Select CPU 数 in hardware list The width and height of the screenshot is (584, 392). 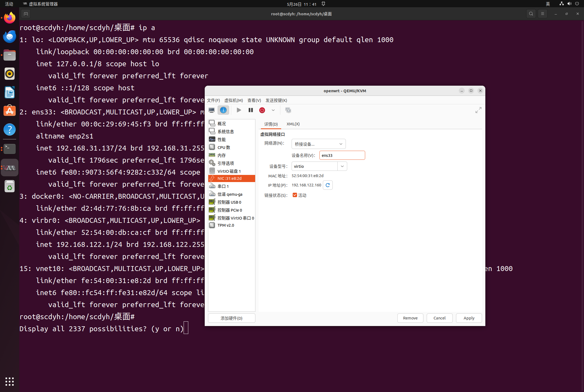click(x=232, y=147)
